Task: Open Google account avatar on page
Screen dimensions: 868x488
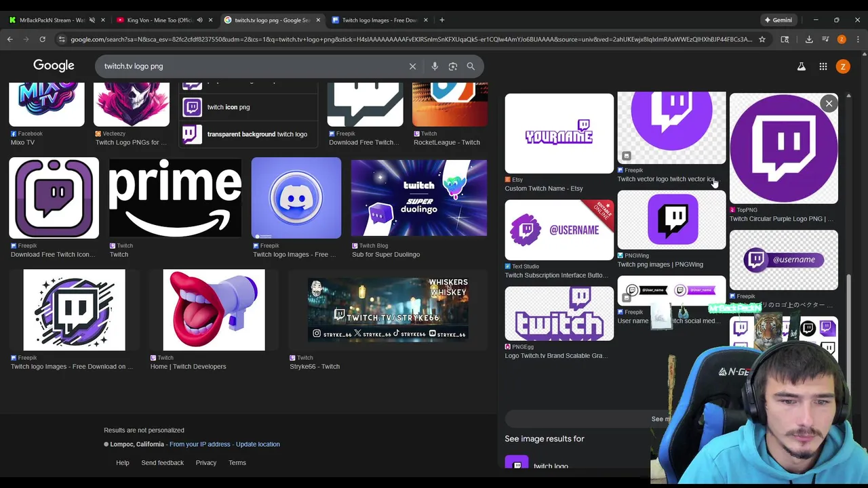Action: pos(843,66)
